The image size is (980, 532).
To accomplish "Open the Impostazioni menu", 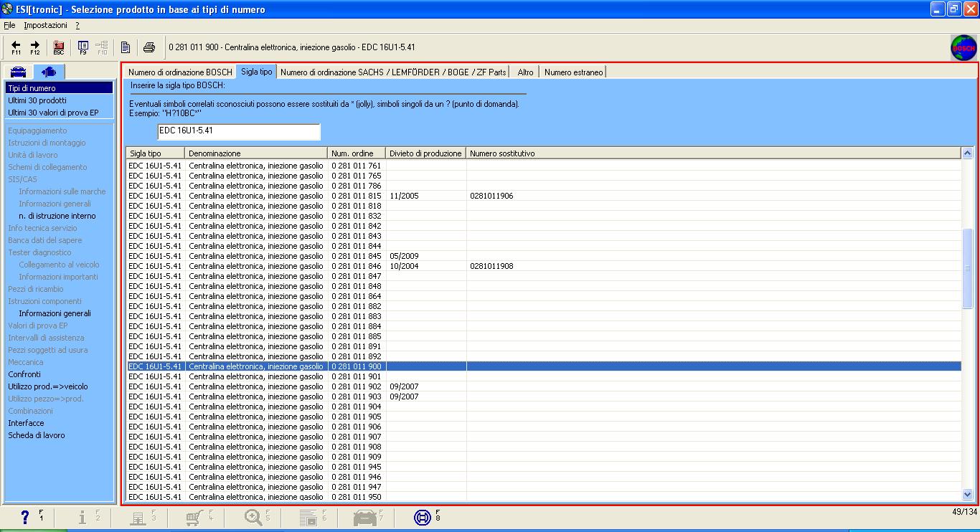I will point(45,25).
